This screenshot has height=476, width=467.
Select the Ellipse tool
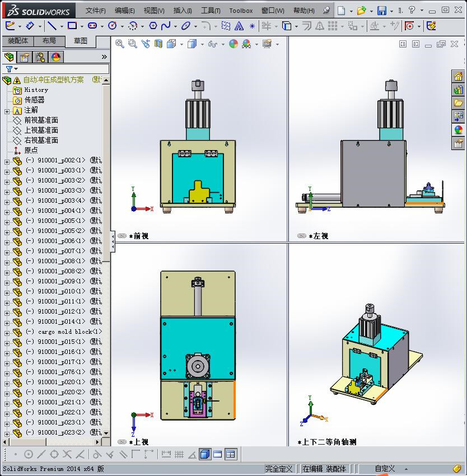pyautogui.click(x=185, y=26)
